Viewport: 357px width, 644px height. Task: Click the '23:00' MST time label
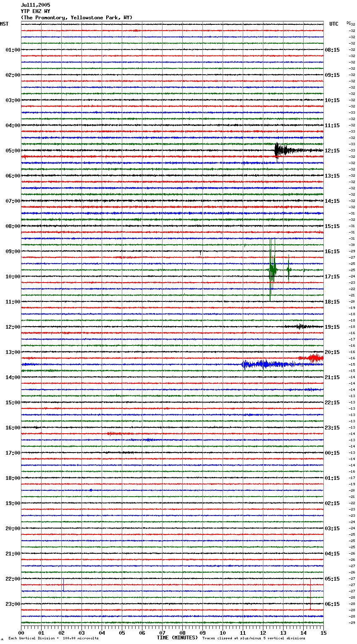[x=13, y=604]
